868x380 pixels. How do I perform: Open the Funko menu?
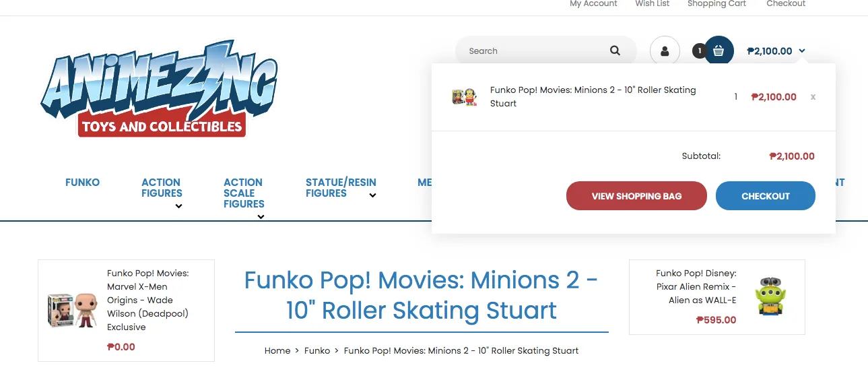82,183
